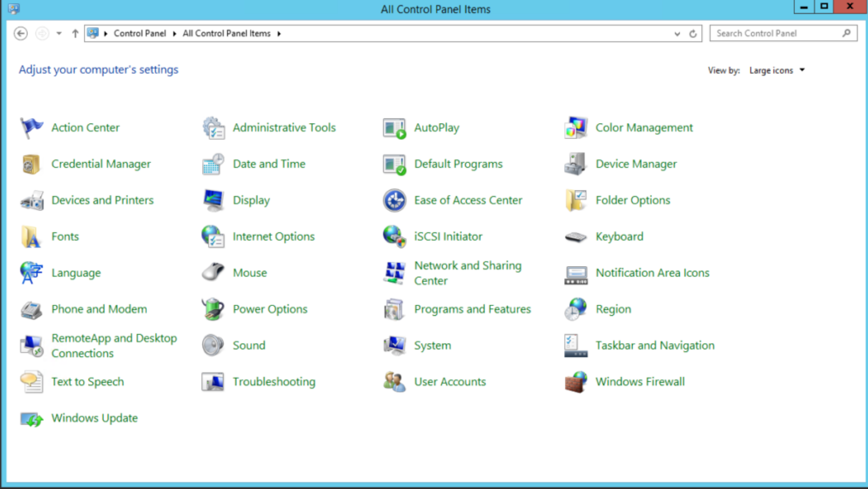Open the Windows Update icon
The height and width of the screenshot is (489, 868).
tap(31, 418)
